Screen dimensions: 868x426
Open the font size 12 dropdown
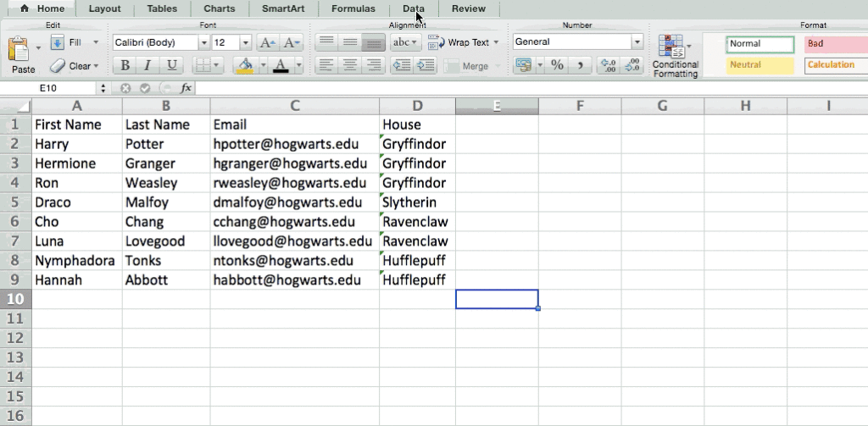pyautogui.click(x=245, y=42)
